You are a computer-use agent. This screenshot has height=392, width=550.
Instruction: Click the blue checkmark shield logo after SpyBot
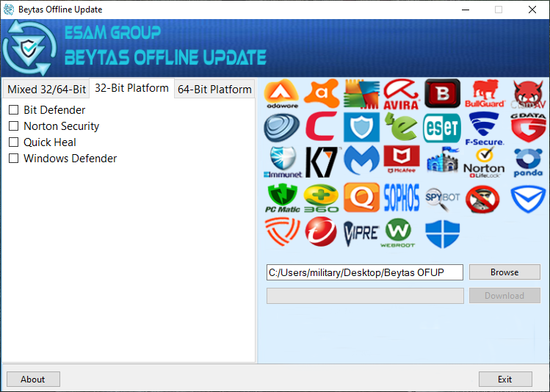(528, 199)
